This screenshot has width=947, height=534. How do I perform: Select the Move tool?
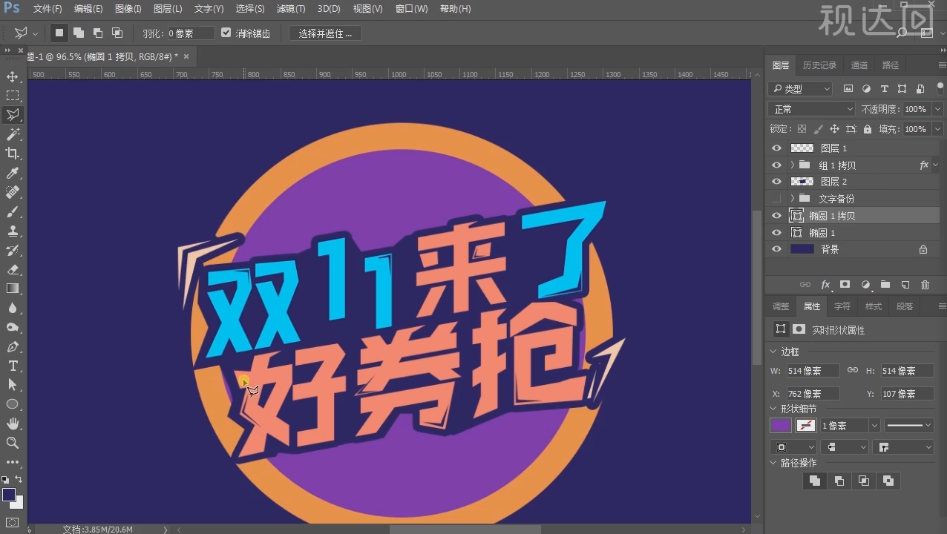point(12,77)
